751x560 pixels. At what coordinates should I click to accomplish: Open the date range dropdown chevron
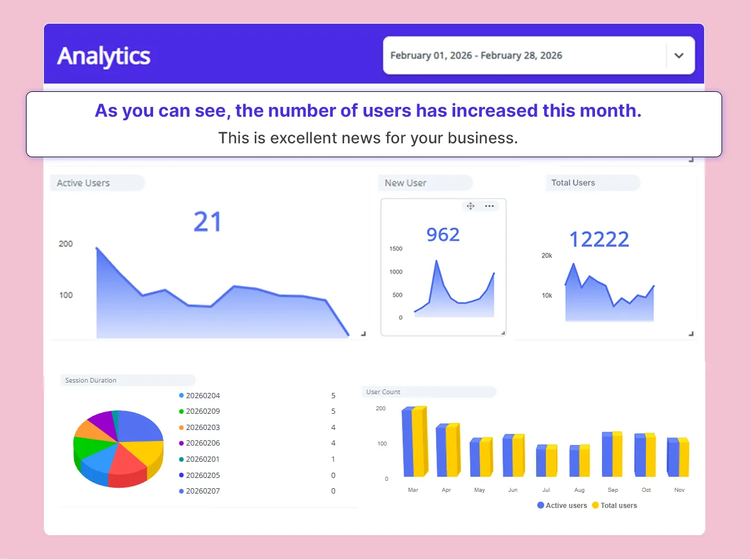coord(679,55)
